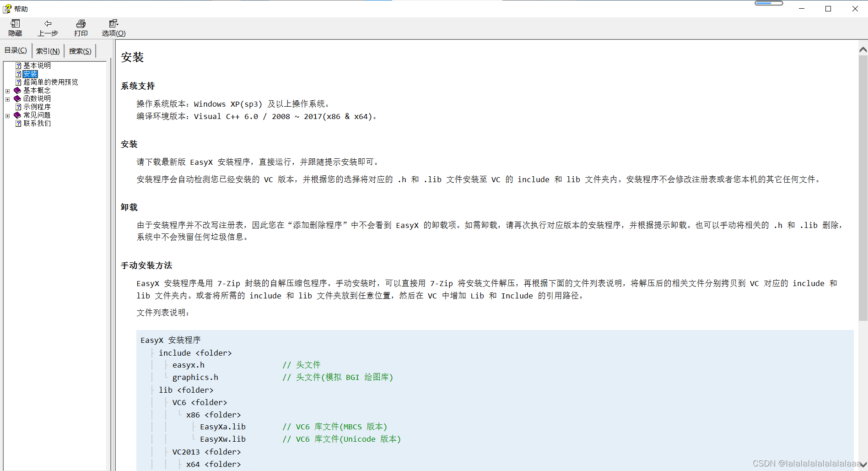This screenshot has height=471, width=868.
Task: Switch to the 目录(C) tab
Action: (x=16, y=50)
